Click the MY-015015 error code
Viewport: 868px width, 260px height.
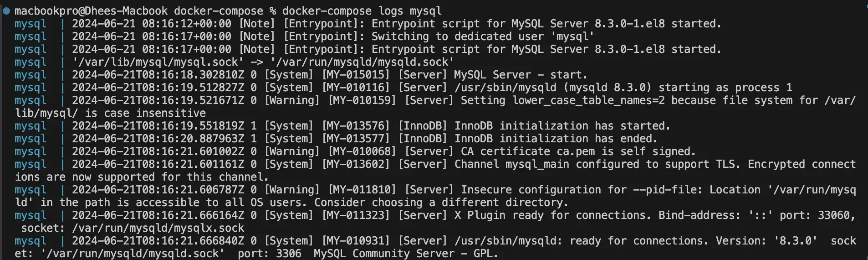click(356, 74)
